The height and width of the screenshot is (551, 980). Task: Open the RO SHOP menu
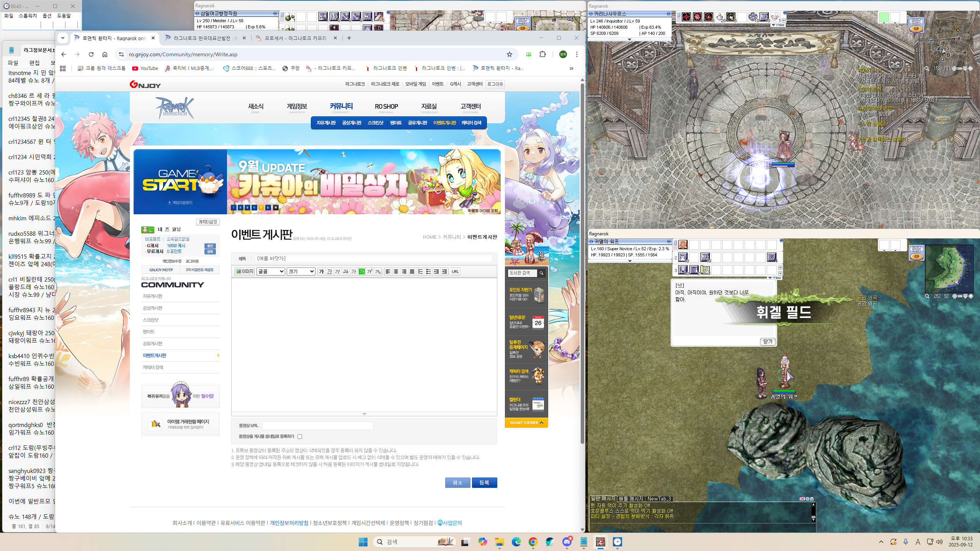(386, 108)
